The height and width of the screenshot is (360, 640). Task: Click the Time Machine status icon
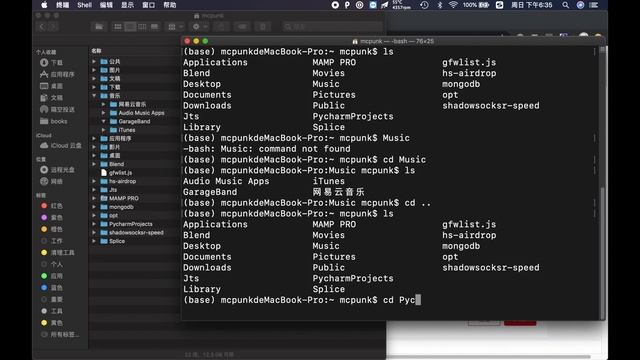click(x=424, y=5)
